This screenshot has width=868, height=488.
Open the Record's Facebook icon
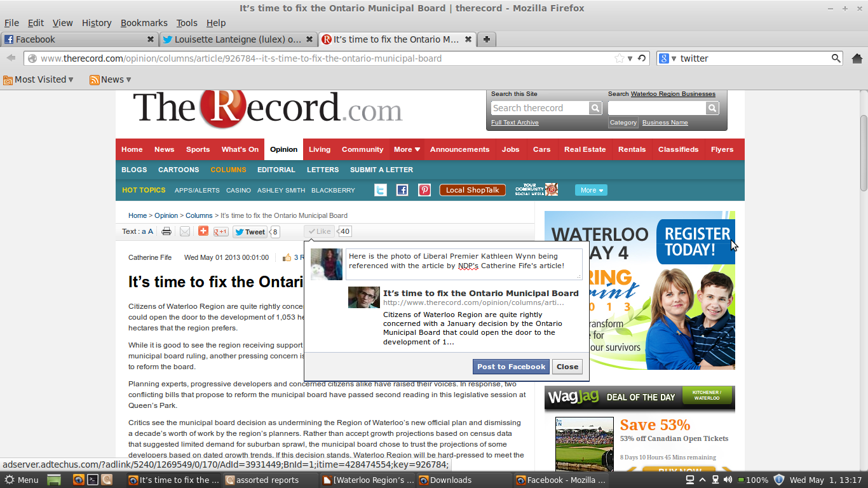pyautogui.click(x=402, y=190)
